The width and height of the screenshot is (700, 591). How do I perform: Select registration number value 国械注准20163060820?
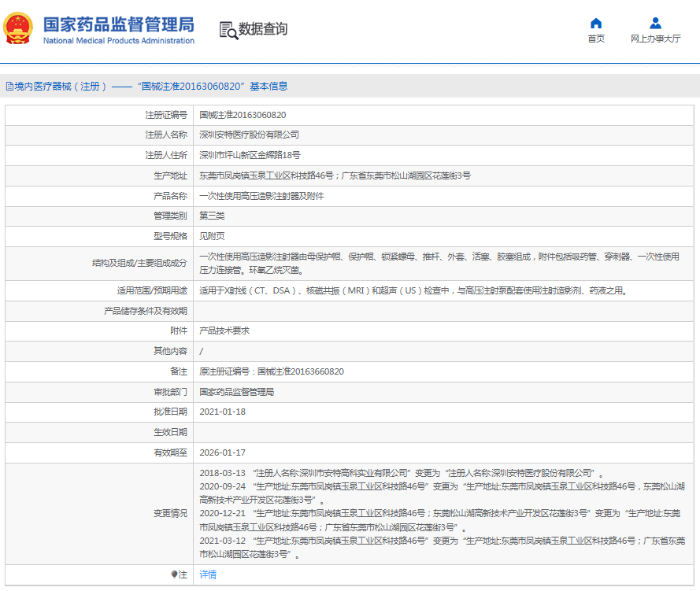[243, 115]
